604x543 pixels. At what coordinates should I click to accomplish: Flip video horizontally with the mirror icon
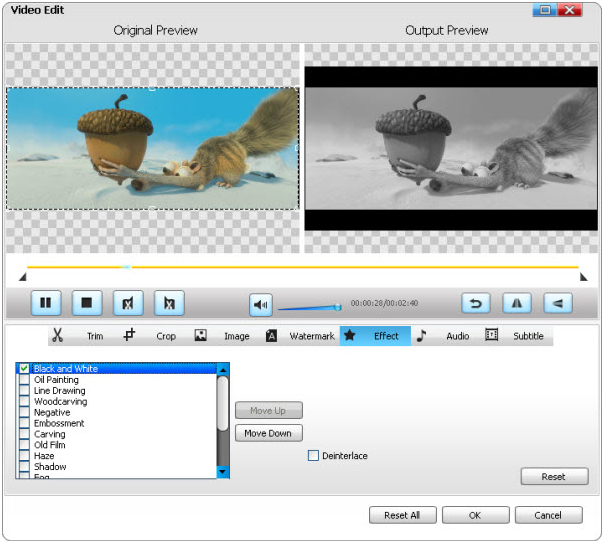[517, 303]
